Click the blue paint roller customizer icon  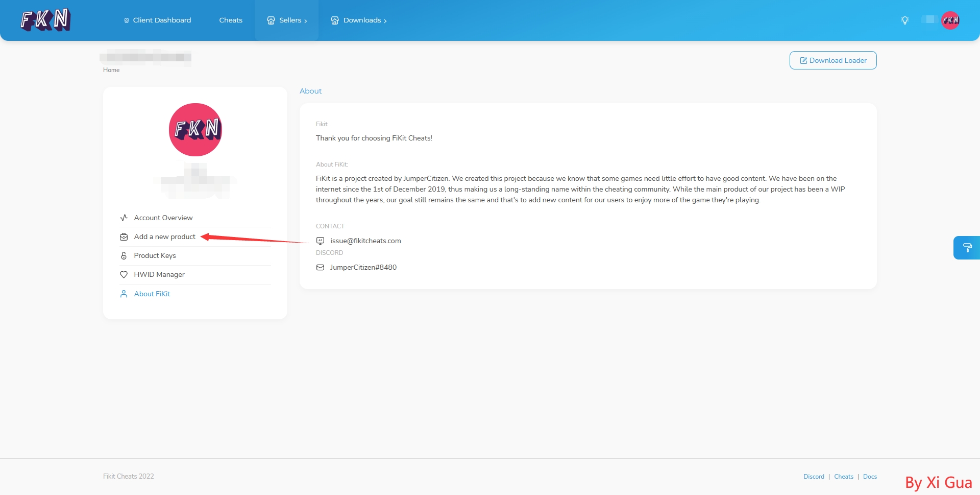pyautogui.click(x=967, y=248)
